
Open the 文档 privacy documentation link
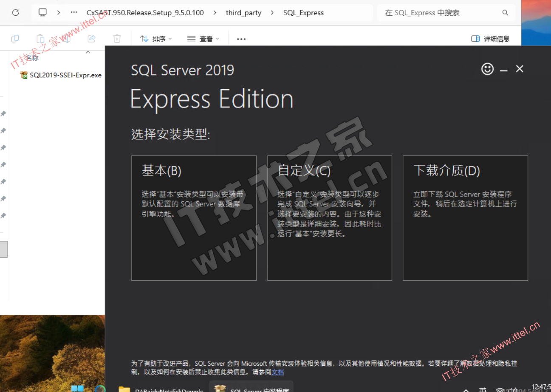coord(278,372)
